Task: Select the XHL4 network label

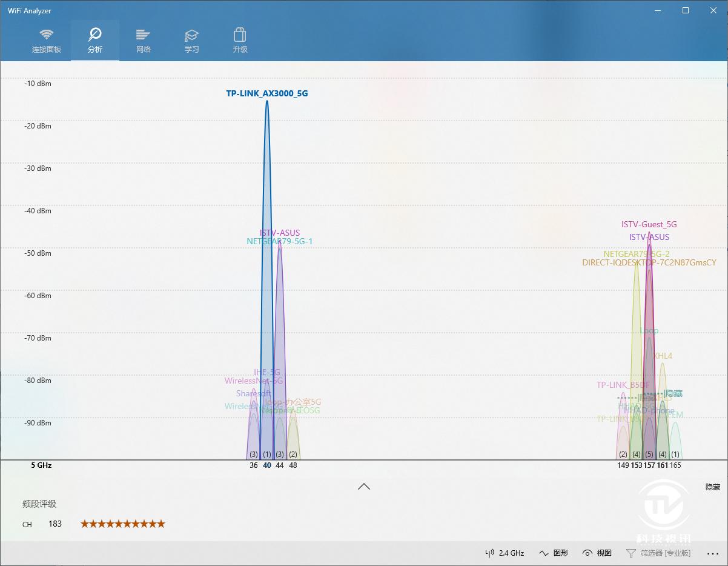Action: pos(663,356)
